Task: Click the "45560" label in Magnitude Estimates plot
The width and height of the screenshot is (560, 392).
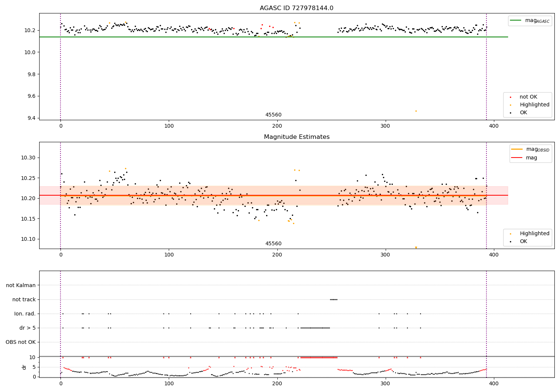Action: 273,244
